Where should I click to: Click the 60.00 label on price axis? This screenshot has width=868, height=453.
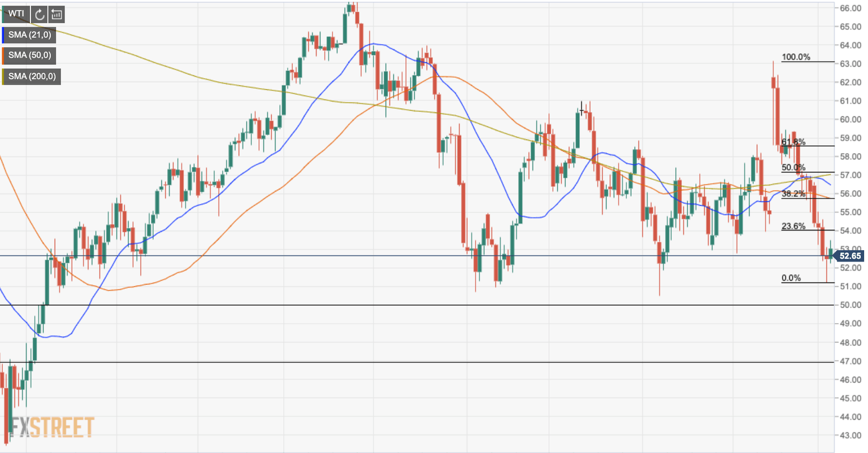850,119
